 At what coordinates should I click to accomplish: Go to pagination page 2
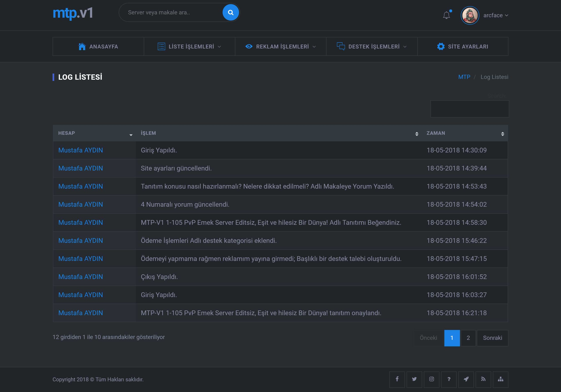coord(468,338)
